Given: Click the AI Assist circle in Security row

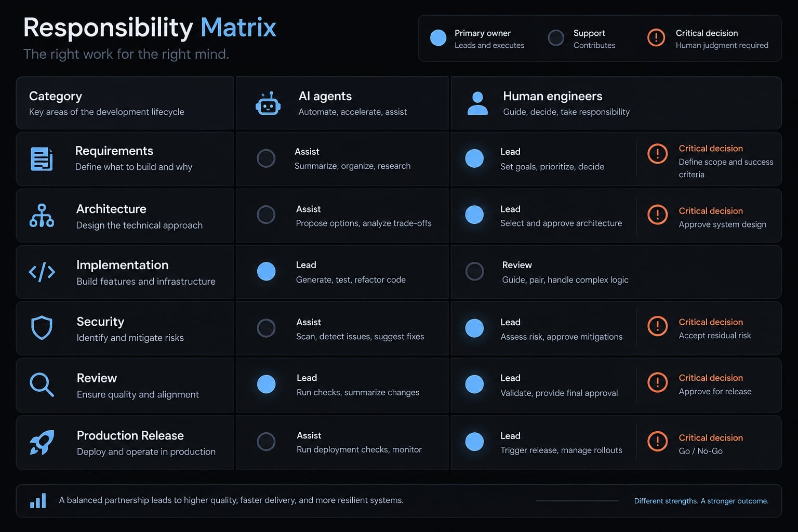Looking at the screenshot, I should point(266,328).
